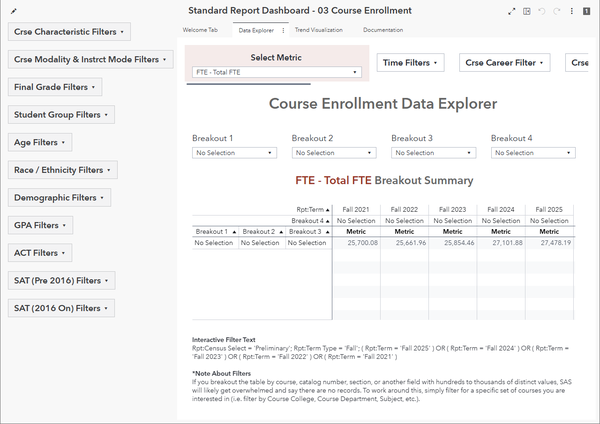Open Breakout 4 selection dropdown

pyautogui.click(x=533, y=153)
